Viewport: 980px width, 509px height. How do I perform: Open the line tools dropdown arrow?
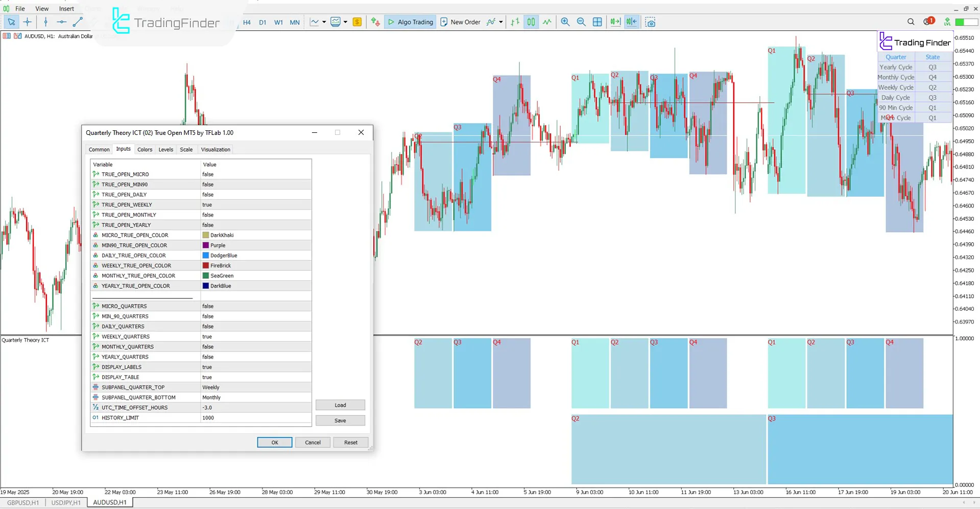(323, 22)
